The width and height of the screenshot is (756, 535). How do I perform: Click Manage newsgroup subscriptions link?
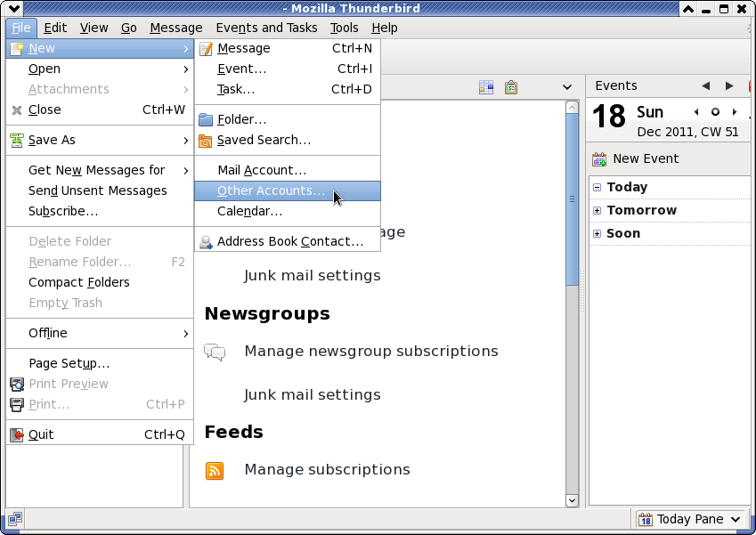tap(371, 352)
